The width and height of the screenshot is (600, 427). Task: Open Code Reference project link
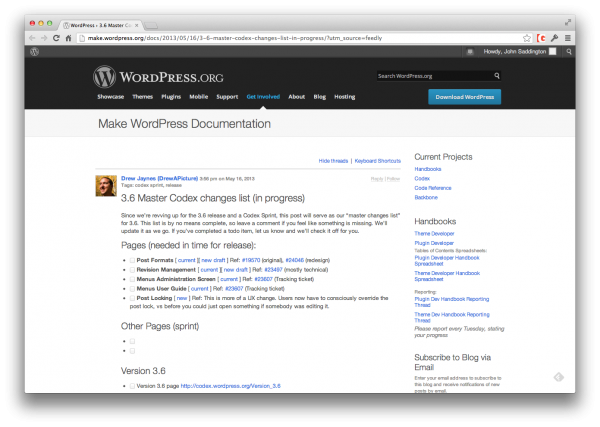(432, 188)
